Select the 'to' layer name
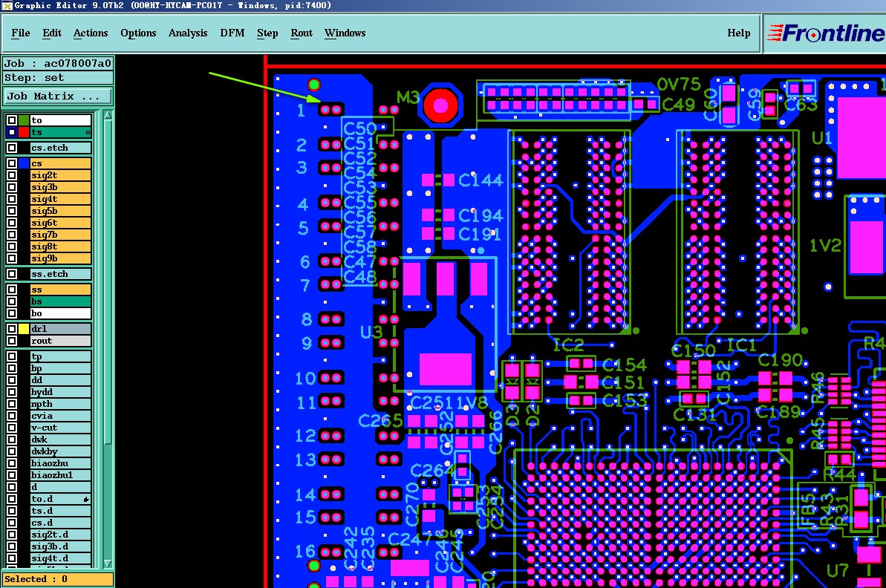The image size is (886, 588). tap(60, 120)
